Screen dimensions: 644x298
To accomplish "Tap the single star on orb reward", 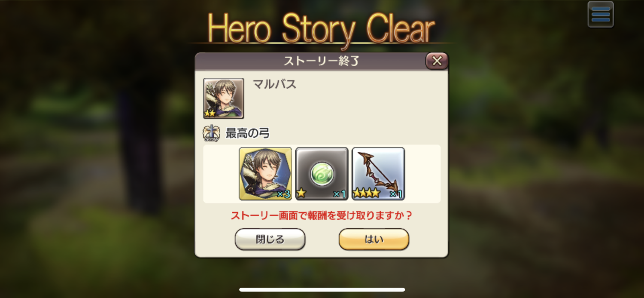I will (301, 193).
